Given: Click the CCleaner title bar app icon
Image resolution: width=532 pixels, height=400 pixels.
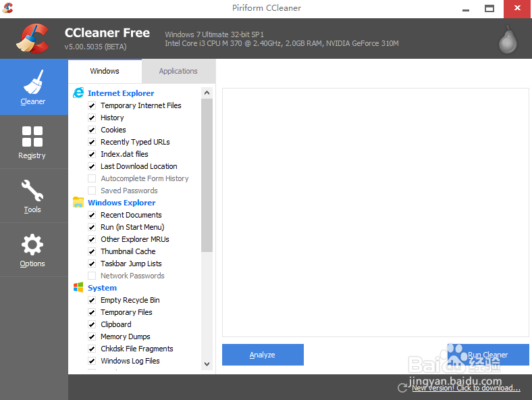Looking at the screenshot, I should pos(7,7).
